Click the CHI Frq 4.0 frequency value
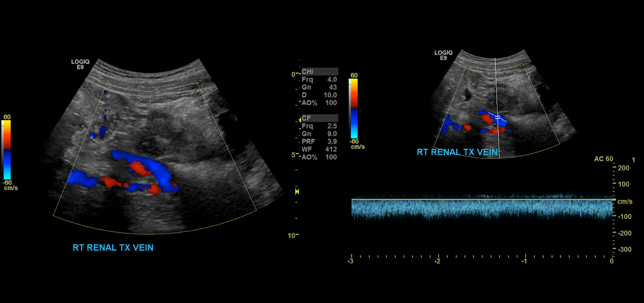 319,79
